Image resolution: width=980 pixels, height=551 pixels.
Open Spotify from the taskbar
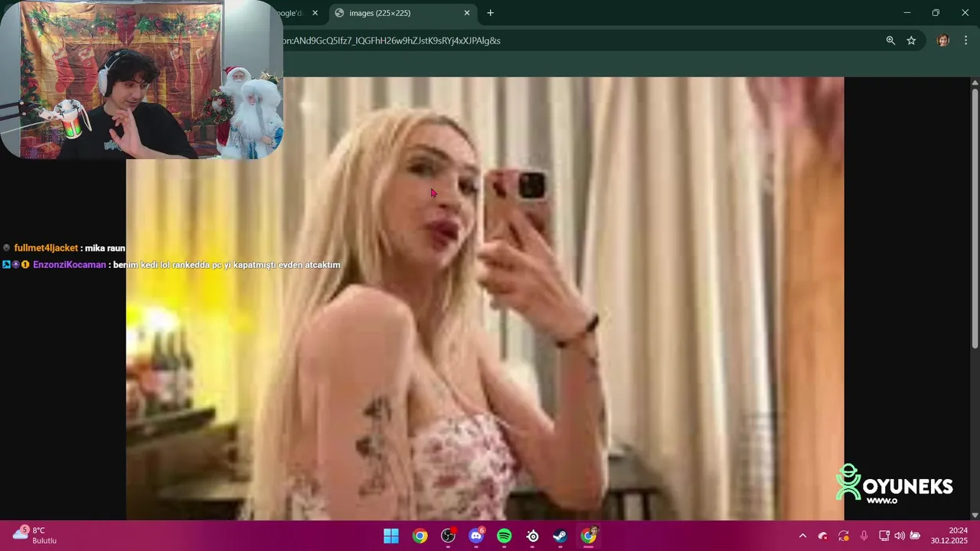click(505, 536)
